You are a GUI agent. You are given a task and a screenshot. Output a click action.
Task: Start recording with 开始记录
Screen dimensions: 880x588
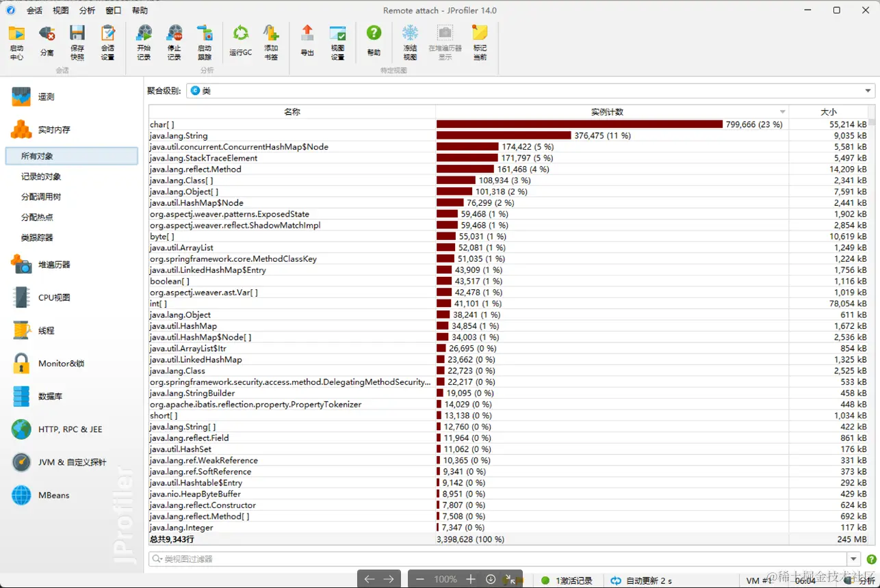pos(144,42)
